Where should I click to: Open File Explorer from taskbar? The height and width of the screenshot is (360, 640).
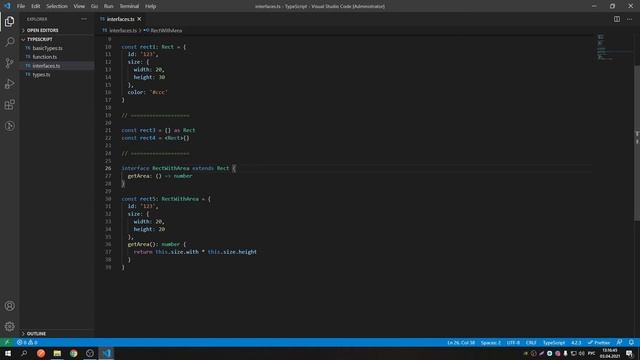click(57, 353)
